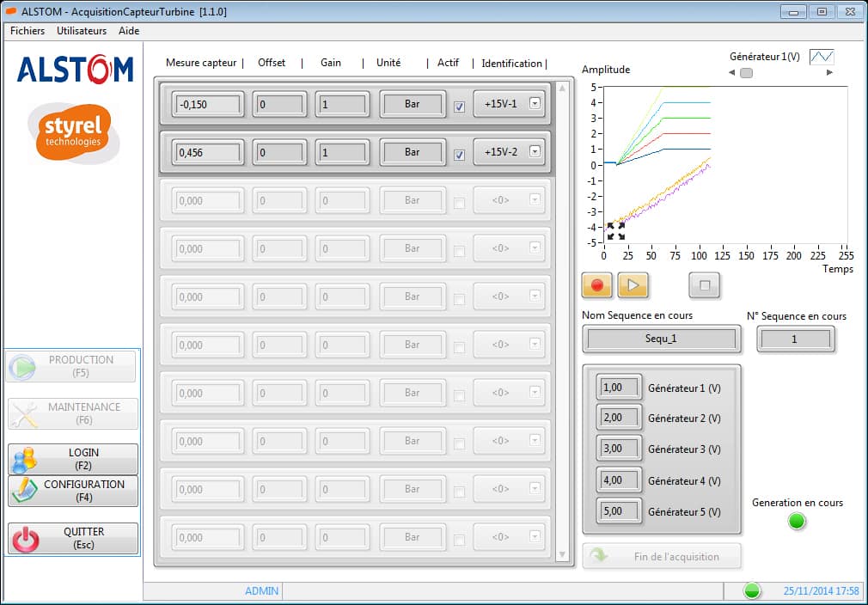Click the Générateur 1 waveform icon
The image size is (868, 605).
pos(822,57)
